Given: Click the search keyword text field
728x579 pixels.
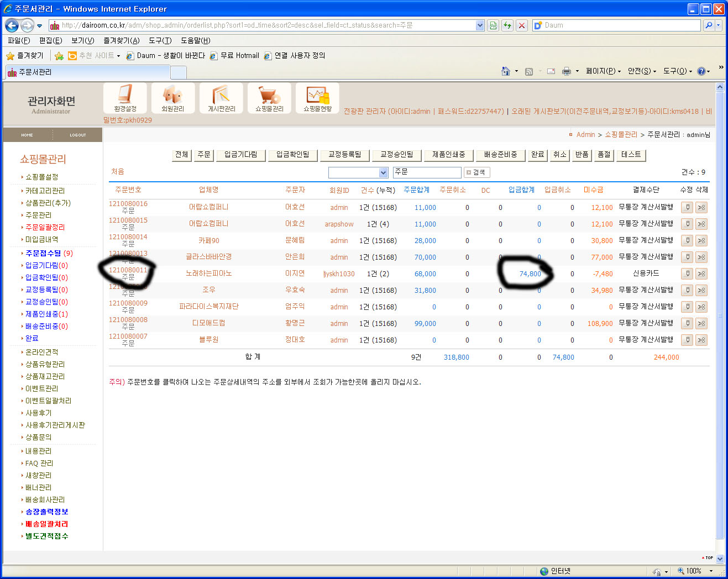Looking at the screenshot, I should (x=427, y=172).
